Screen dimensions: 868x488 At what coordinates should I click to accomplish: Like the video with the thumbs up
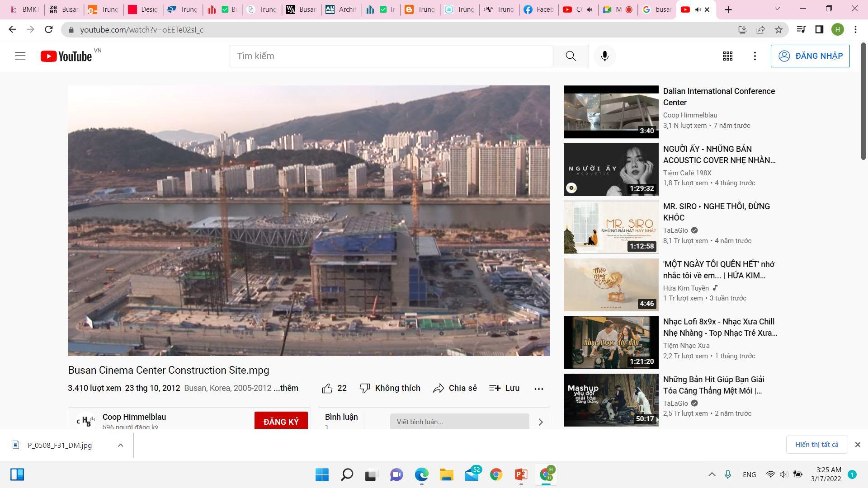pyautogui.click(x=327, y=388)
